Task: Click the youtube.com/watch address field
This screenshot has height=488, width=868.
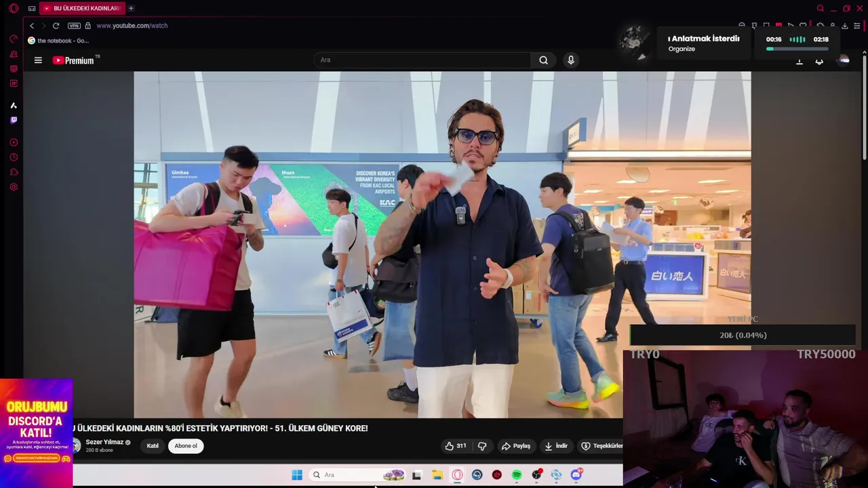Action: pyautogui.click(x=132, y=26)
